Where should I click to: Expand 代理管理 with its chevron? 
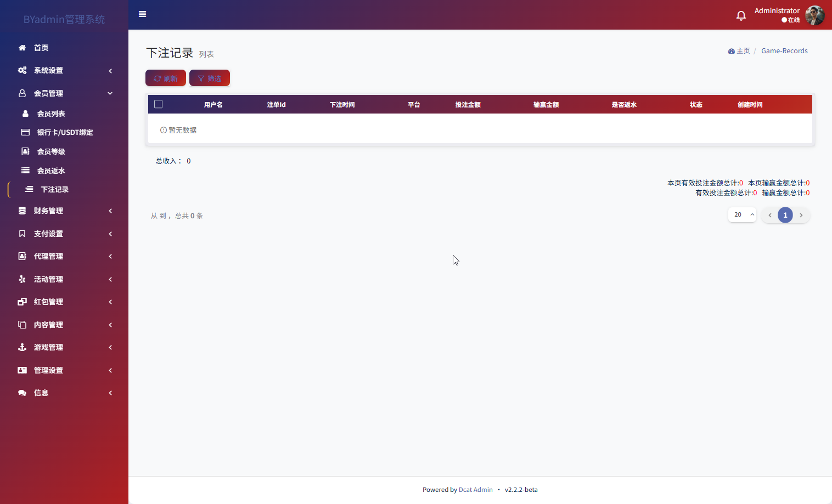(110, 256)
